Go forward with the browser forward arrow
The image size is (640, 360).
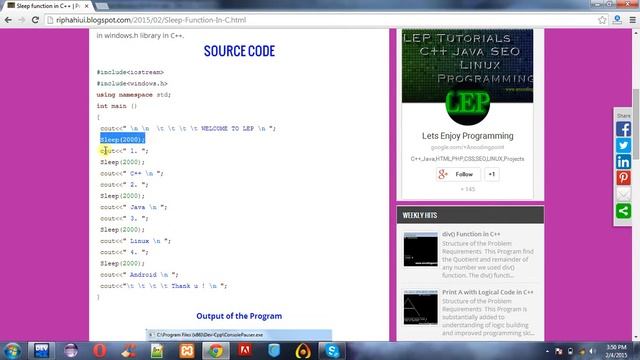22,20
